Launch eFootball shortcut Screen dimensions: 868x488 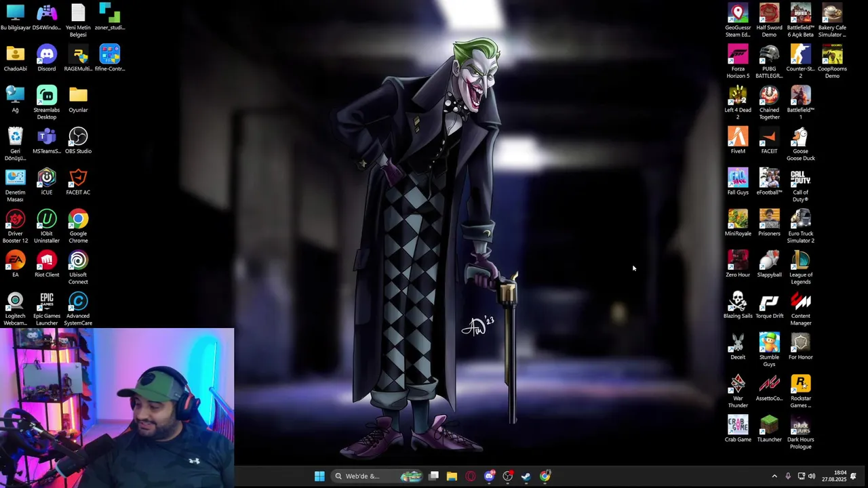pos(769,182)
